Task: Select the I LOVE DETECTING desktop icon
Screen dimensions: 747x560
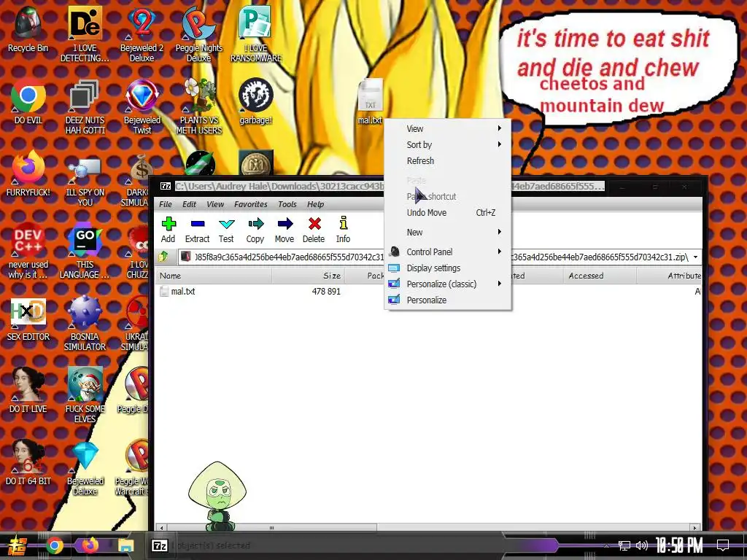Action: coord(85,35)
